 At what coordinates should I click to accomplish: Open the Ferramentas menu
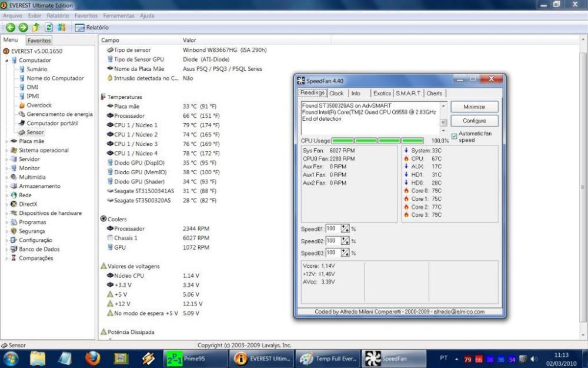pyautogui.click(x=119, y=15)
